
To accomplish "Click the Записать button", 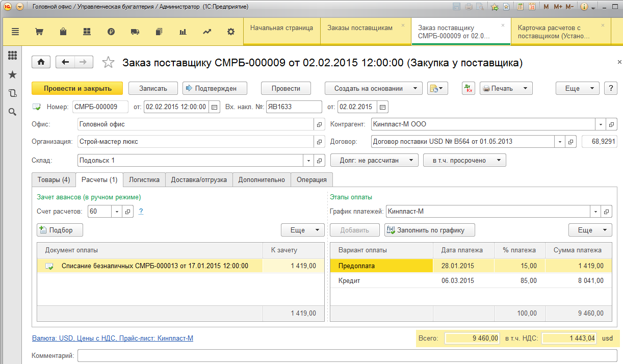I will (x=153, y=88).
